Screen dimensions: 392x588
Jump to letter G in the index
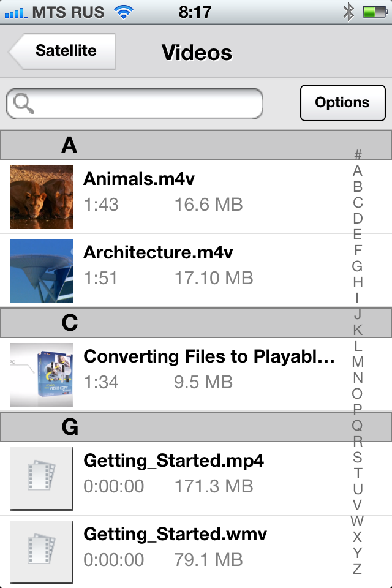358,266
